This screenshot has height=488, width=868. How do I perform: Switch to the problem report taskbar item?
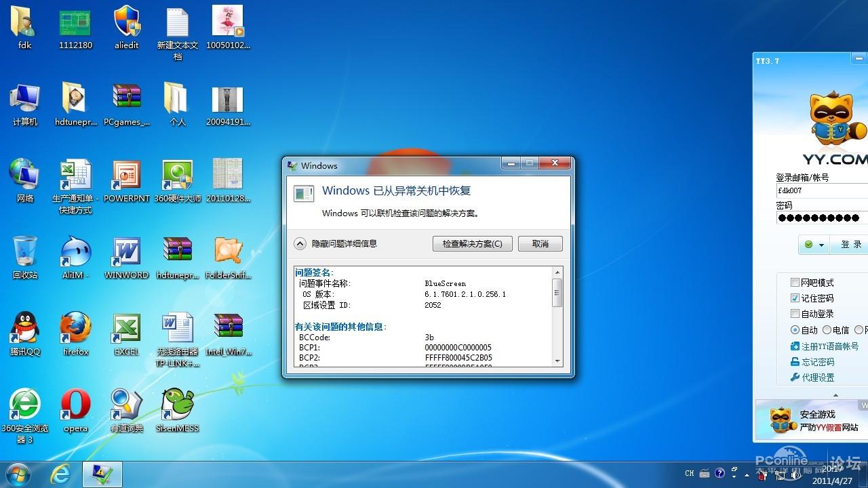click(x=102, y=474)
